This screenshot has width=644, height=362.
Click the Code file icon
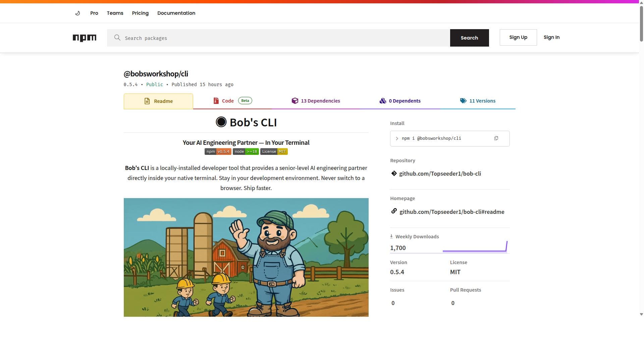[216, 101]
